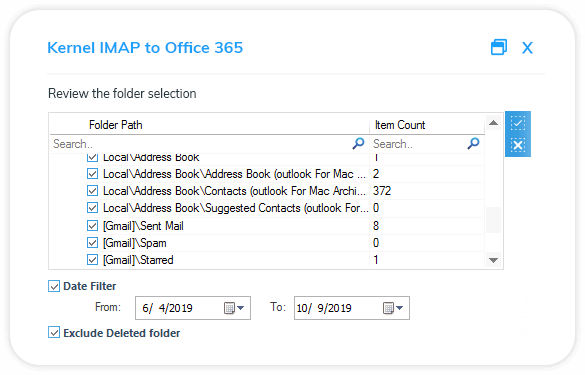Uncheck [Gmail]\Spam checkbox
This screenshot has width=585, height=375.
click(92, 243)
